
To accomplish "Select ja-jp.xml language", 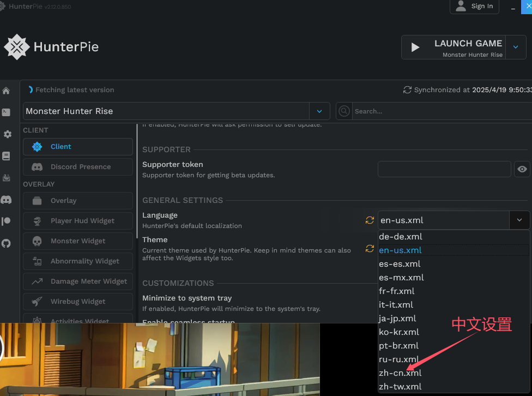I will coord(454,319).
